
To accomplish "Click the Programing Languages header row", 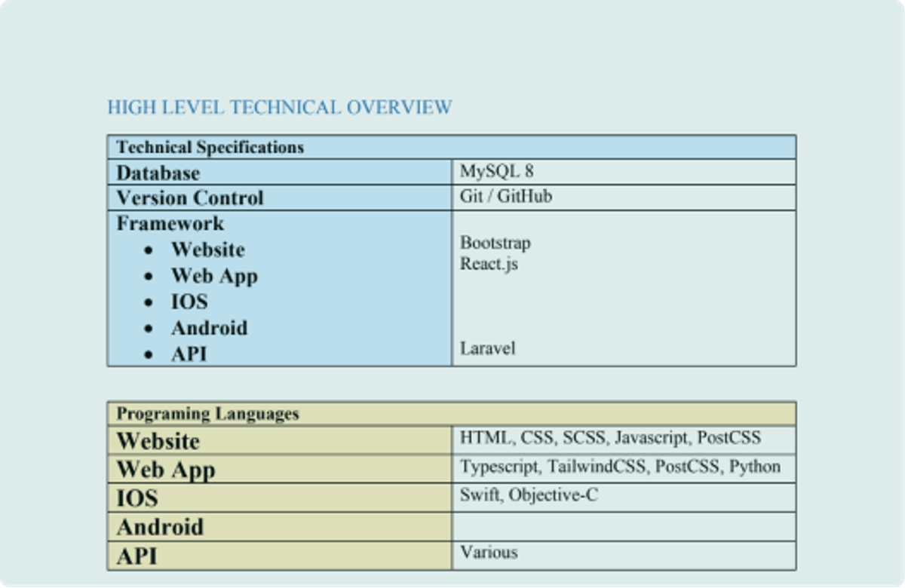I will [205, 414].
